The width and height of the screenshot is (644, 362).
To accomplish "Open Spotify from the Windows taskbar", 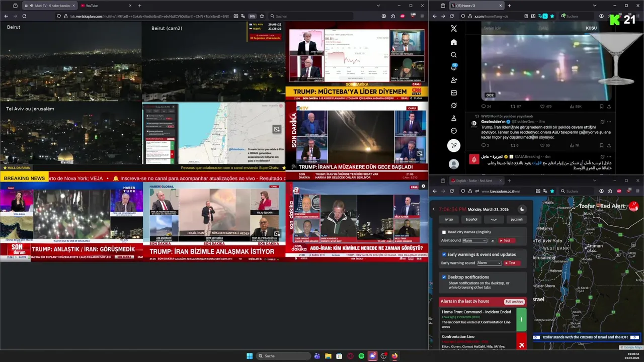I will 361,356.
